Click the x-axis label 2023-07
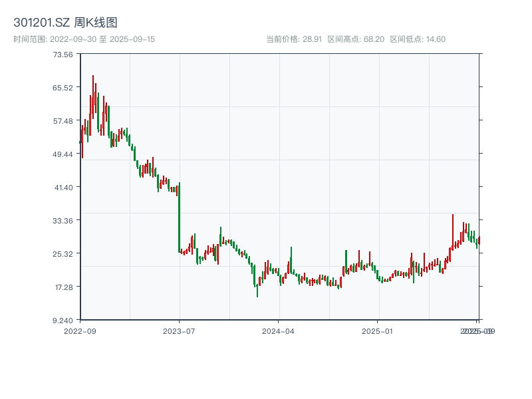This screenshot has height=399, width=532. pyautogui.click(x=179, y=331)
